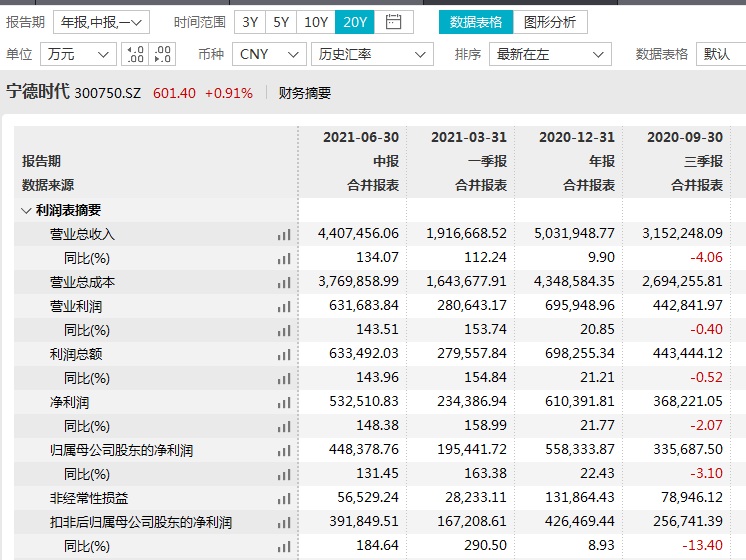Select the 2020-12-31 column header

[577, 138]
